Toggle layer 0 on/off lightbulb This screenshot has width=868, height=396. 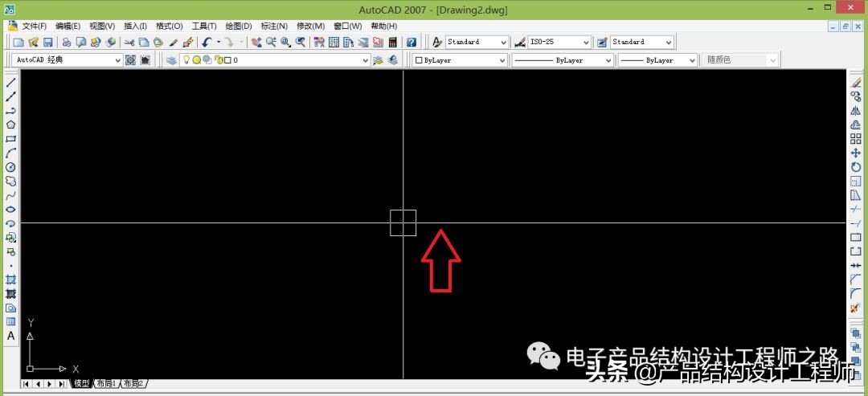(x=186, y=59)
